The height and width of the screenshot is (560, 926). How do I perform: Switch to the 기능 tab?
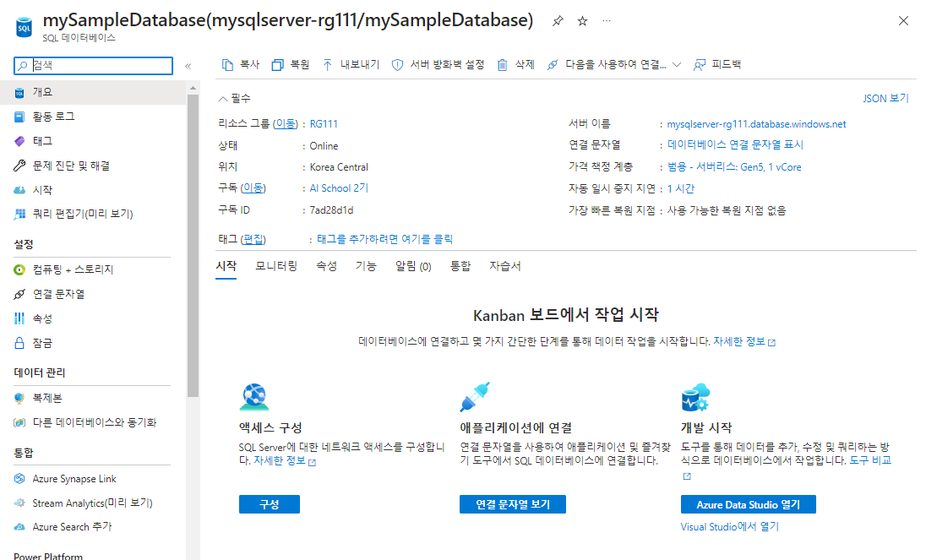(366, 266)
